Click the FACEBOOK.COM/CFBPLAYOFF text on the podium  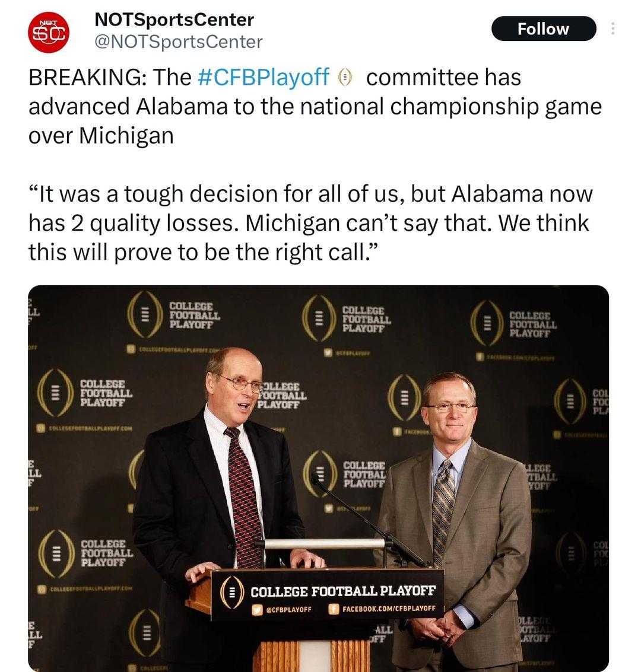coord(389,609)
